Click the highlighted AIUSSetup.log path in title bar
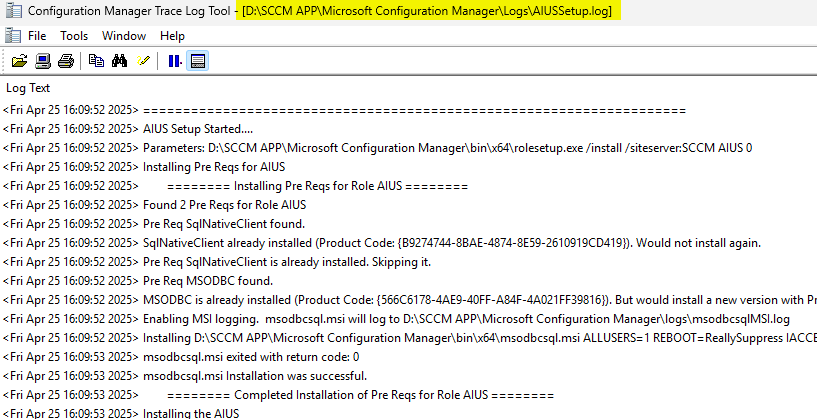 point(428,10)
